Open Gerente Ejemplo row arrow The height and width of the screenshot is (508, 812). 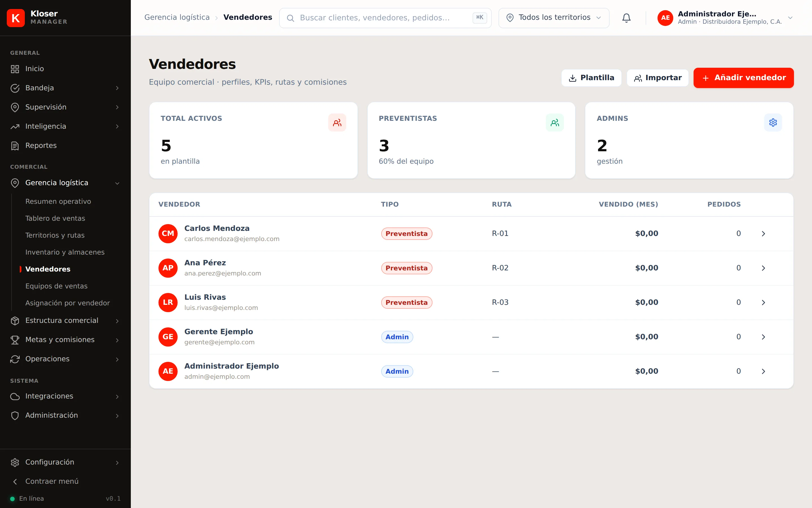[x=763, y=337]
